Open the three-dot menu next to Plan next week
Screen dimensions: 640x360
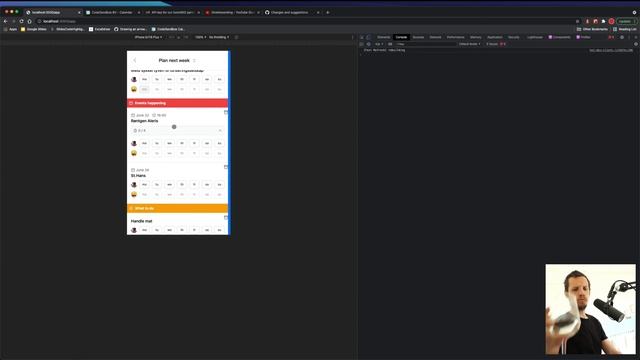(x=194, y=60)
